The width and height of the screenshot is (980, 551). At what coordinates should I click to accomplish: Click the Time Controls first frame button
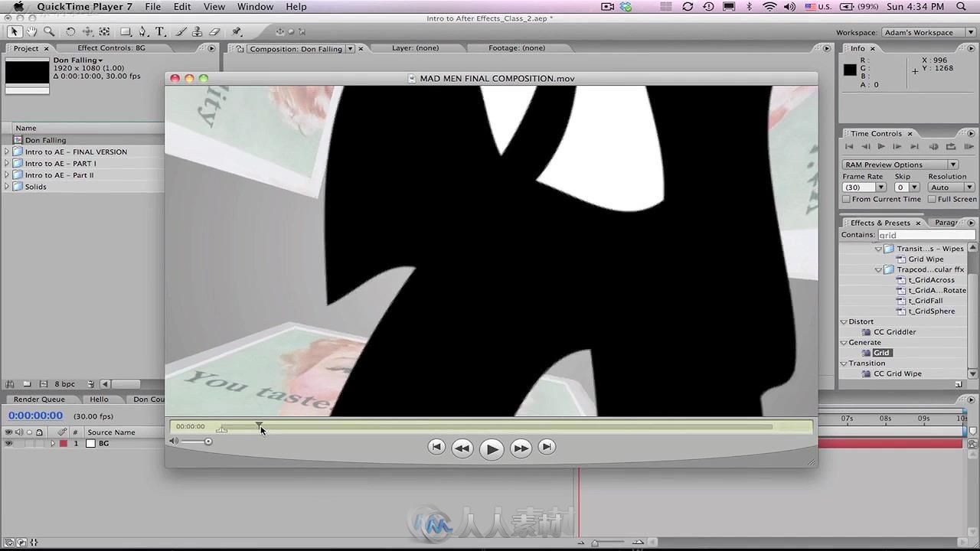(x=848, y=146)
